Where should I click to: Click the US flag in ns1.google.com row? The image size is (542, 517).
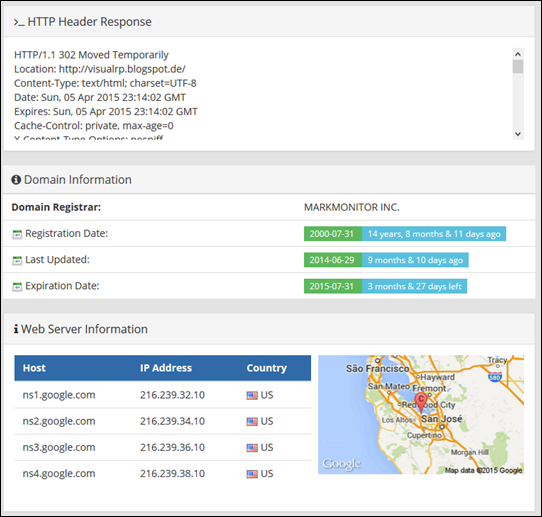252,395
